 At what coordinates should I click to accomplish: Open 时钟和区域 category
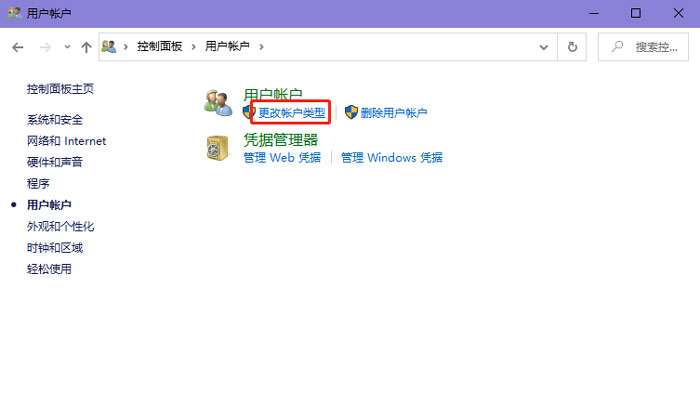point(54,248)
